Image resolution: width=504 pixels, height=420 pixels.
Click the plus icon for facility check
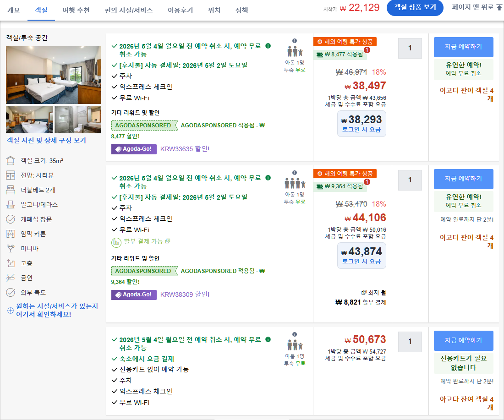click(10, 311)
